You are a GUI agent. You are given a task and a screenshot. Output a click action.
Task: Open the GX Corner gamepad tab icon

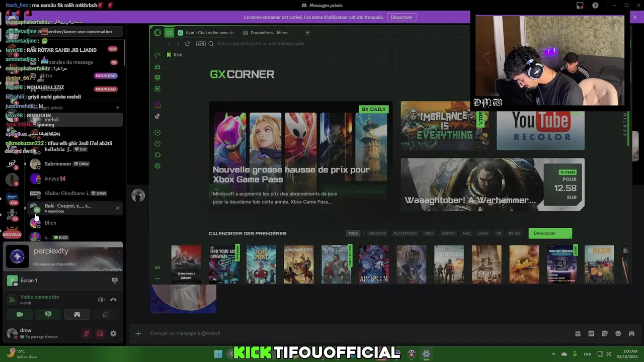click(169, 33)
